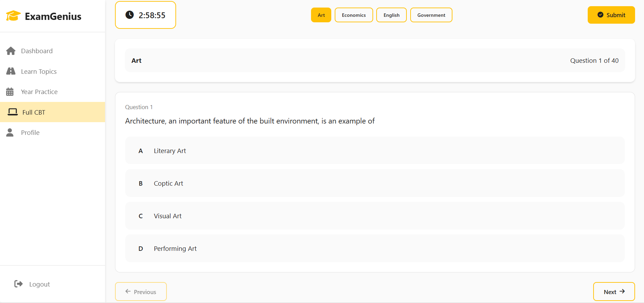Click the timer clock icon

click(x=129, y=15)
